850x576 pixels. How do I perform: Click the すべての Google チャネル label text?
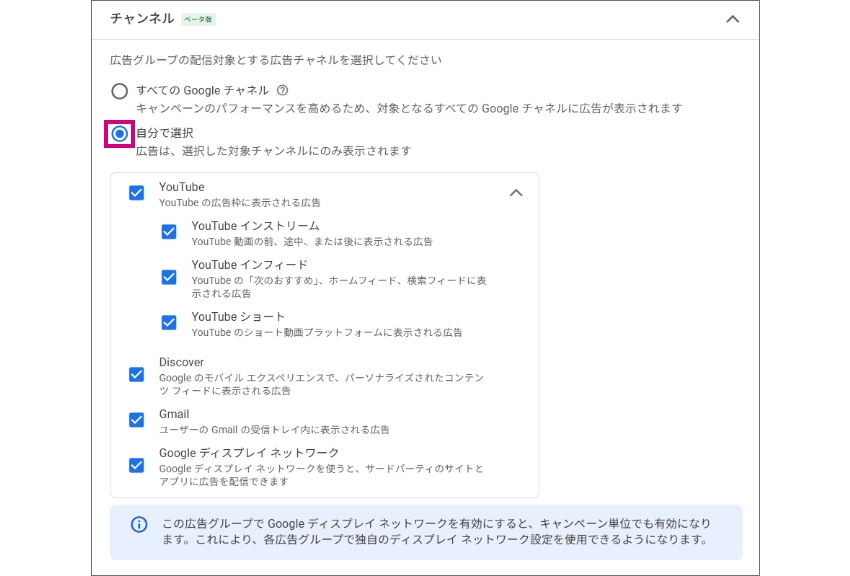coord(202,90)
